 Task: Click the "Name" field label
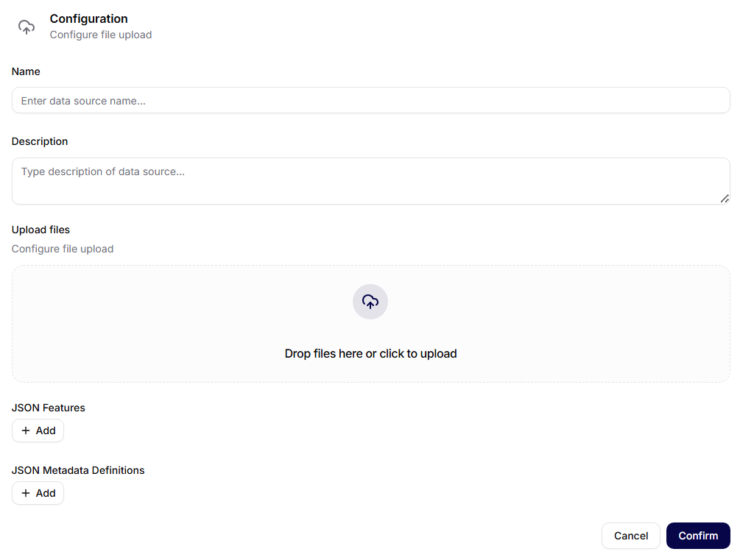[26, 71]
